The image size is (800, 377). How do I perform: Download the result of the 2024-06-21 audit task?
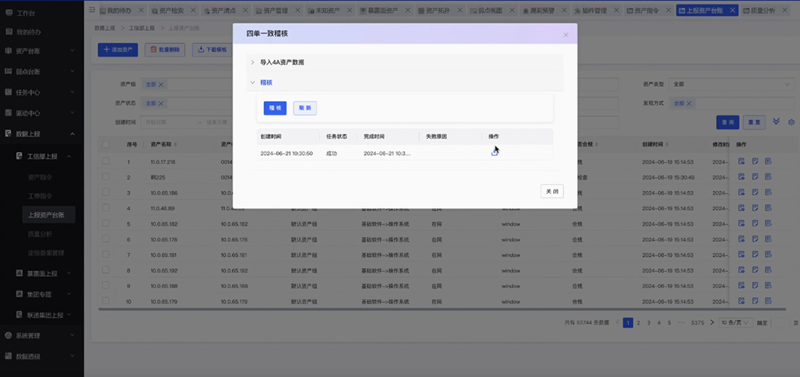tap(494, 153)
